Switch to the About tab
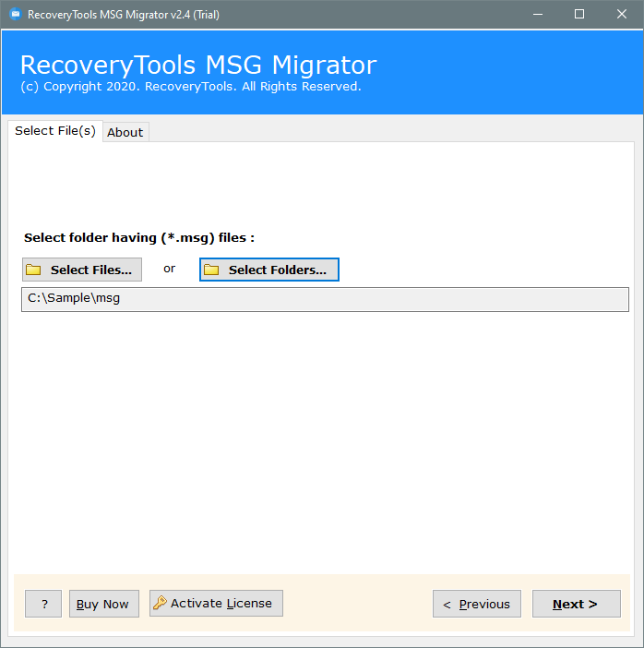This screenshot has height=648, width=644. (125, 132)
